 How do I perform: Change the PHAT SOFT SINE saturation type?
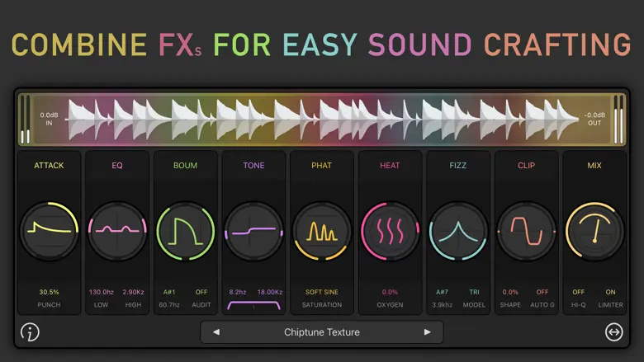click(x=322, y=292)
